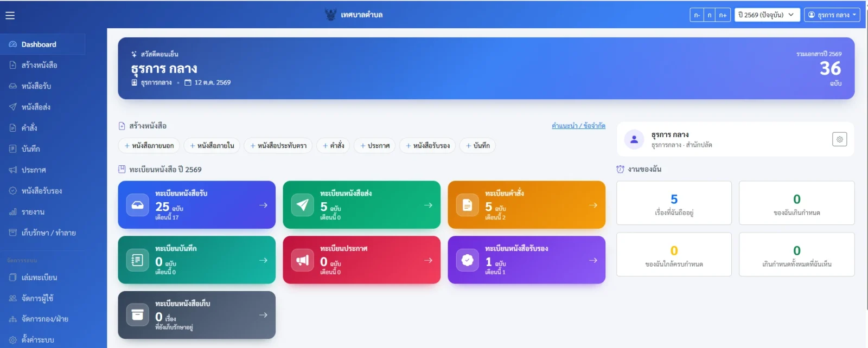Click the ทะเบียนบันทึก note icon
Screen dimensions: 868x348
(x=138, y=260)
